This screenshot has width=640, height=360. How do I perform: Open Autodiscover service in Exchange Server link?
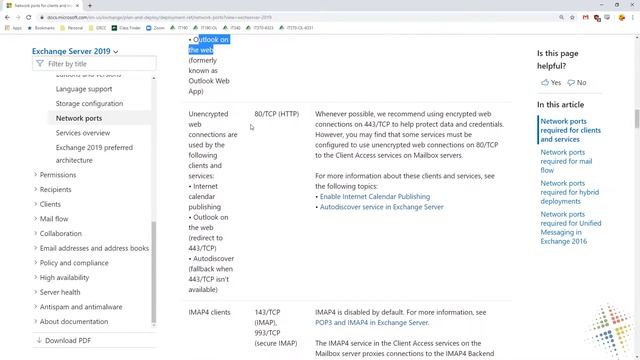tap(382, 207)
